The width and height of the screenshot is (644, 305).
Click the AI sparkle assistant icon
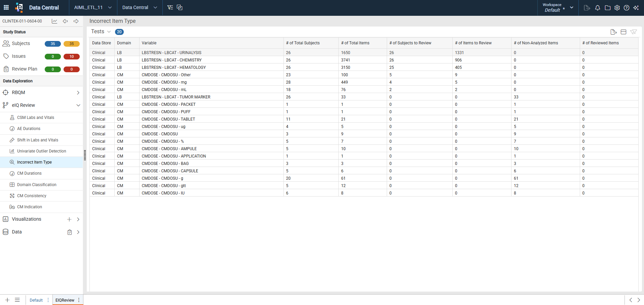[636, 8]
